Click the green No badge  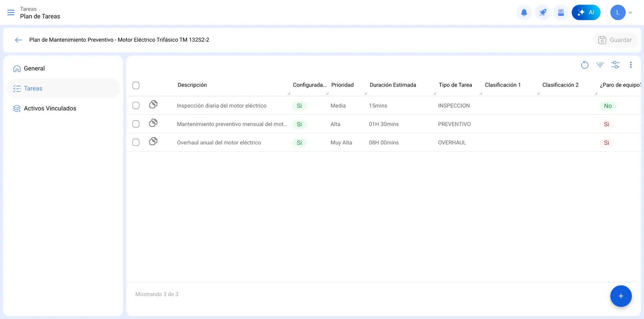click(x=608, y=106)
